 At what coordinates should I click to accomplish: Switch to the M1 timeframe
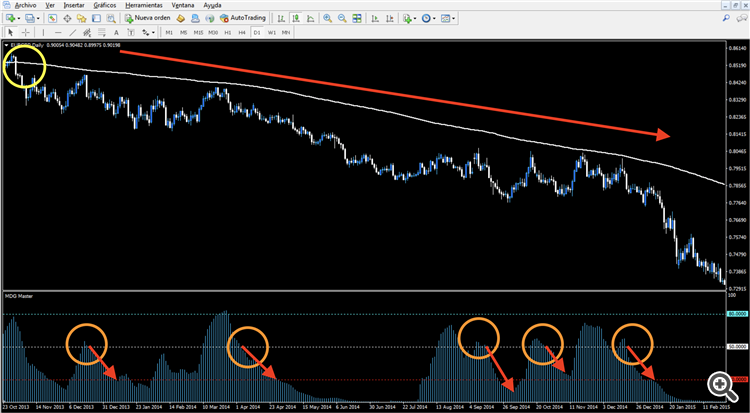[169, 33]
